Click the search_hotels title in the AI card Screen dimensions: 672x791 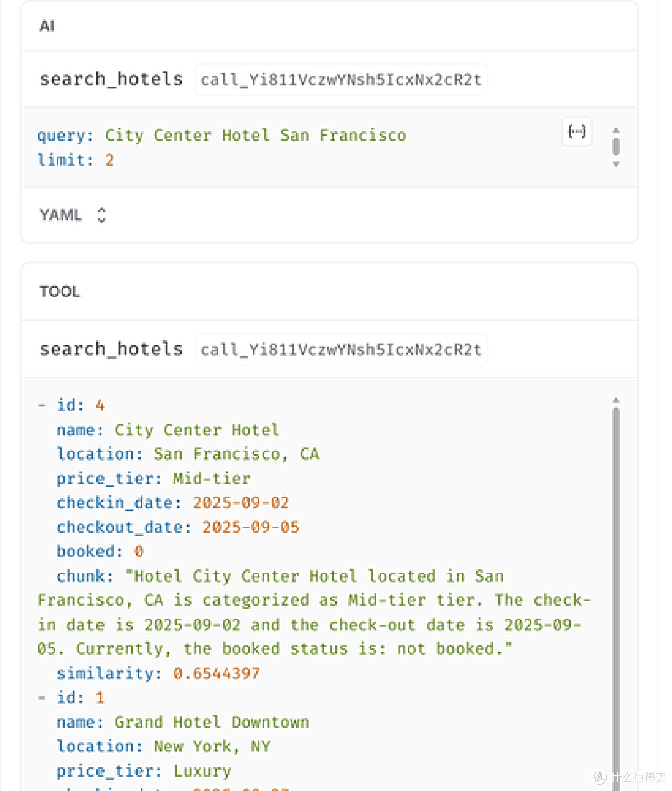(x=111, y=79)
